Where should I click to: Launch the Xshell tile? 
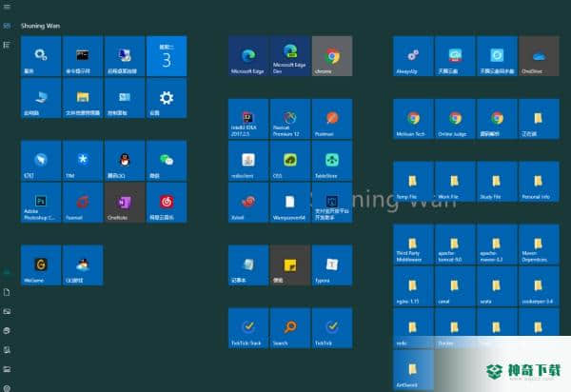tap(248, 203)
